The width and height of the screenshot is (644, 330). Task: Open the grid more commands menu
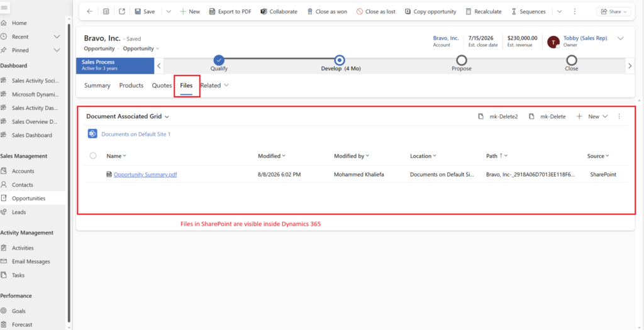(619, 116)
